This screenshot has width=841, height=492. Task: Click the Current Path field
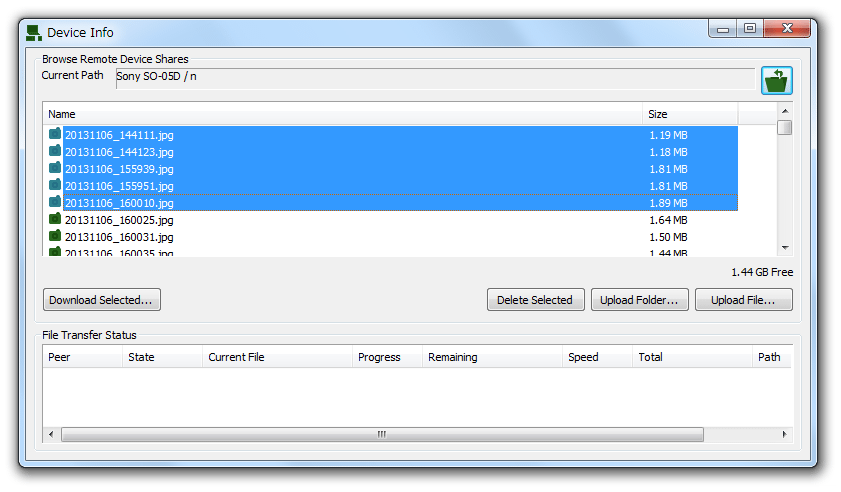(435, 78)
